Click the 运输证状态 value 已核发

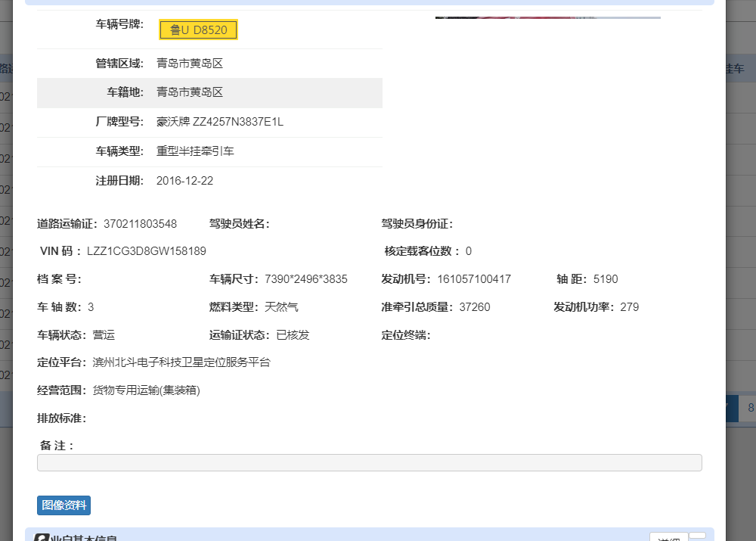[x=293, y=335]
